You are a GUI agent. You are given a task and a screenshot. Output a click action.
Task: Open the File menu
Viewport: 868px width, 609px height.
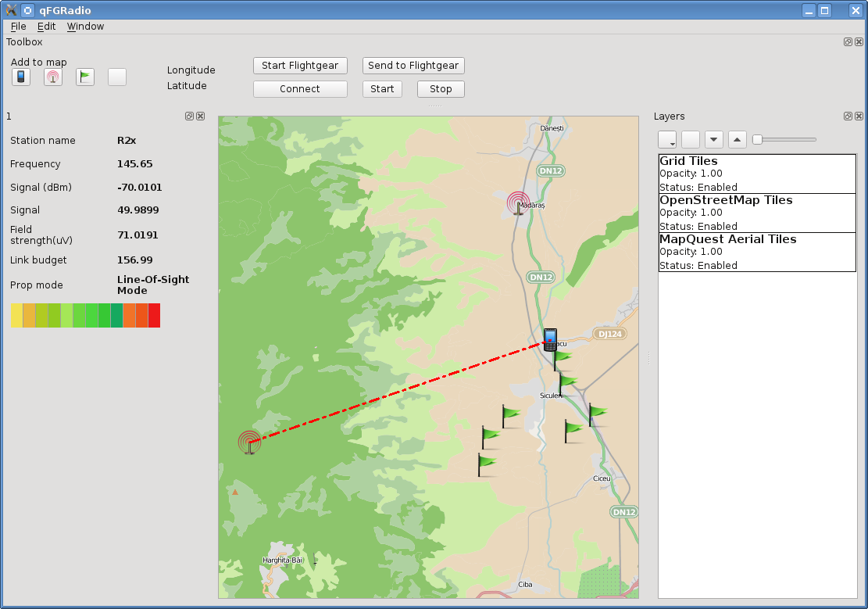coord(18,26)
